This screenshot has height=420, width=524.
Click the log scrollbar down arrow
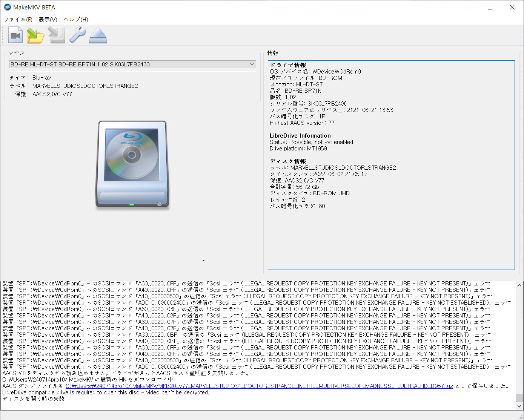pos(519,406)
